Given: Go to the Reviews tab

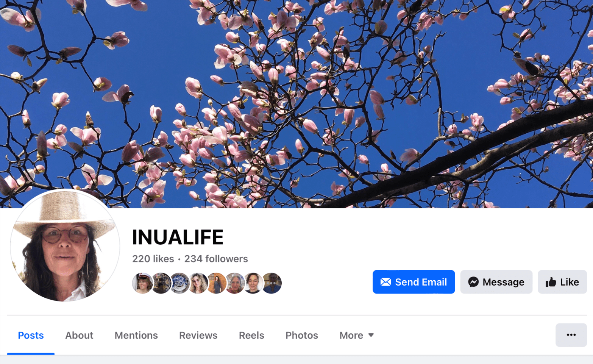Looking at the screenshot, I should click(x=198, y=335).
